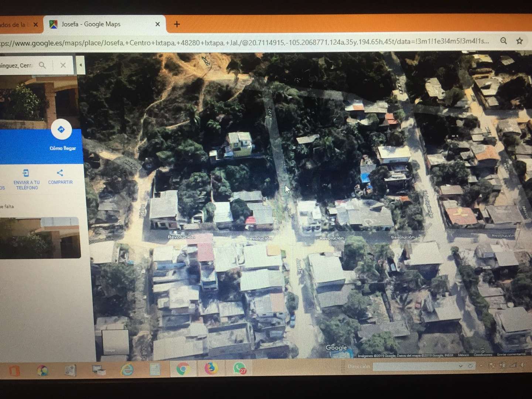Click the Enviar a tu teléfono icon
532x399 pixels.
click(x=26, y=173)
